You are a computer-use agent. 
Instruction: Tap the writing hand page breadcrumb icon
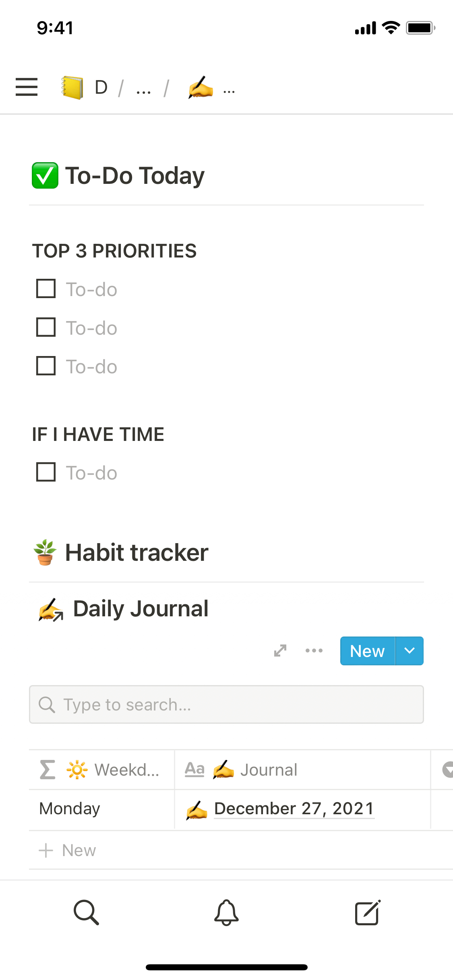(201, 87)
